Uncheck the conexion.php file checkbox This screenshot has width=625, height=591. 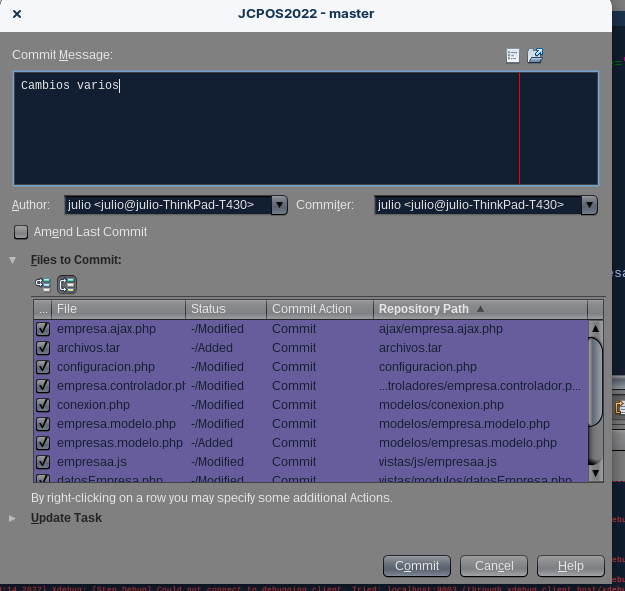43,405
